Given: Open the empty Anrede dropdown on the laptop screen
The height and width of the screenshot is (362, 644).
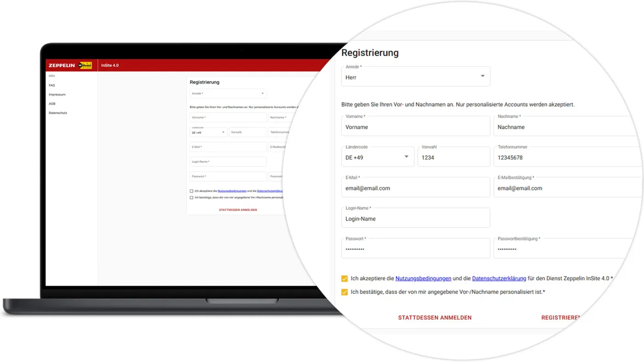Looking at the screenshot, I should pyautogui.click(x=263, y=94).
